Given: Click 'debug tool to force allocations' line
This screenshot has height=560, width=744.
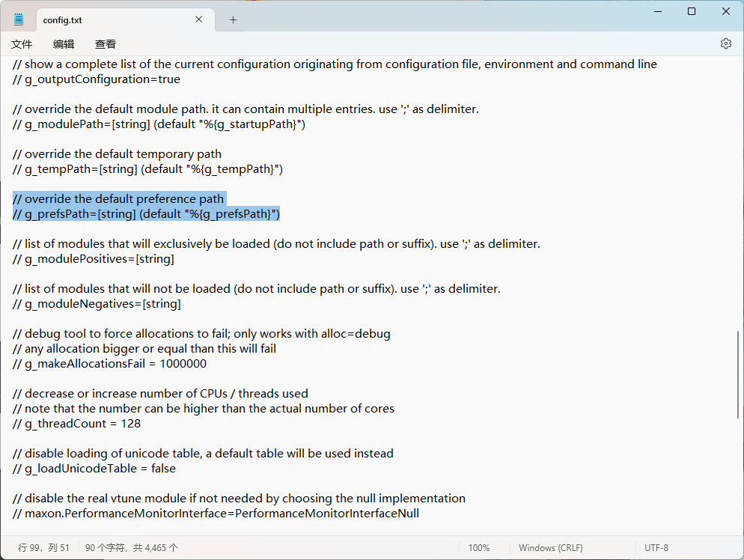Looking at the screenshot, I should (201, 334).
